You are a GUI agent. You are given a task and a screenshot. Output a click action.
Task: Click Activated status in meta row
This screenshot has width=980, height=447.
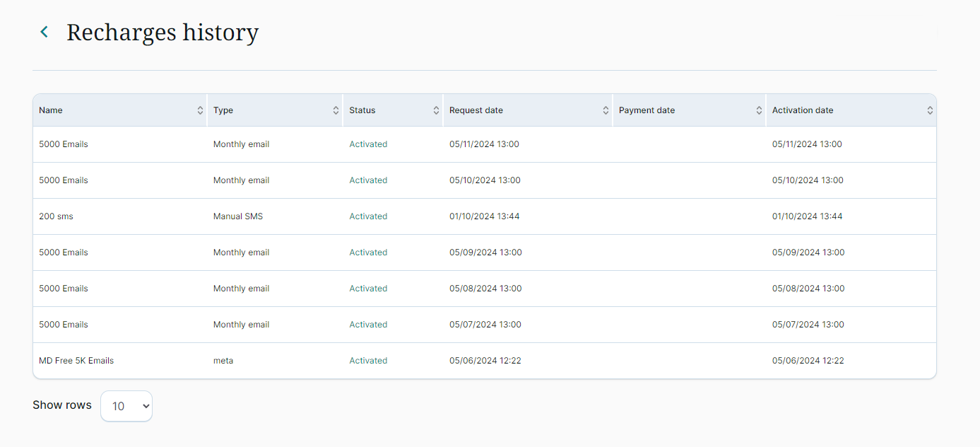pyautogui.click(x=368, y=361)
